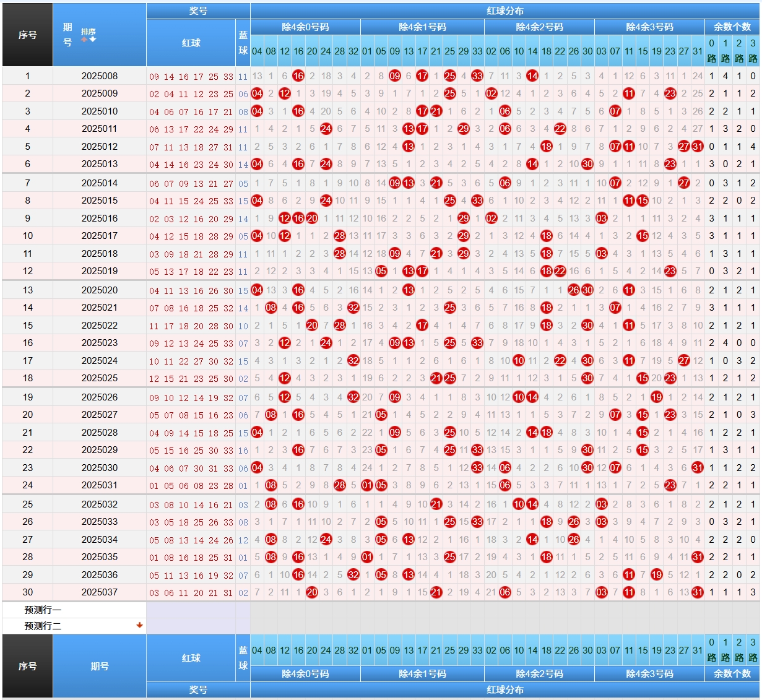This screenshot has height=700, width=762.
Task: Open issue number 2025020
Action: [99, 290]
